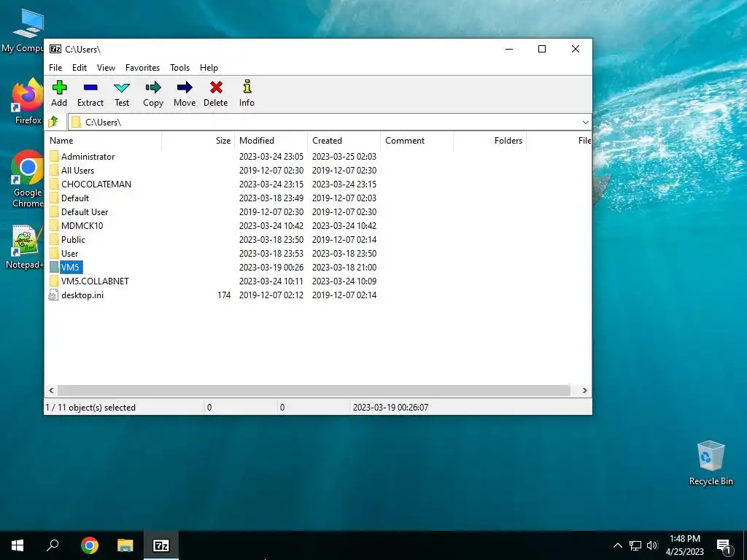The image size is (747, 560).
Task: Click the horizontal scrollbar thumb
Action: [x=314, y=391]
